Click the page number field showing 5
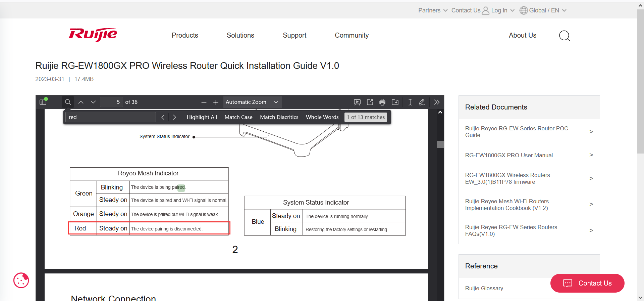The height and width of the screenshot is (301, 644). (x=111, y=102)
